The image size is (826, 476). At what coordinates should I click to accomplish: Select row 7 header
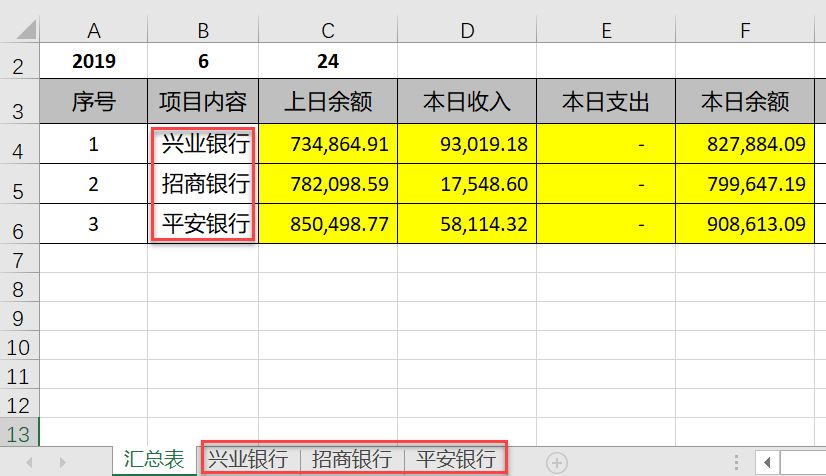pos(19,259)
